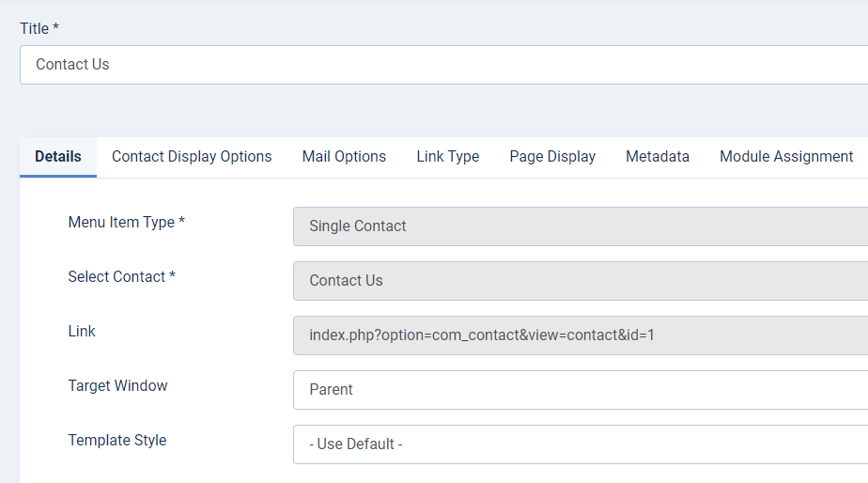Image resolution: width=868 pixels, height=483 pixels.
Task: Switch to Contact Display Options tab
Action: click(x=192, y=157)
